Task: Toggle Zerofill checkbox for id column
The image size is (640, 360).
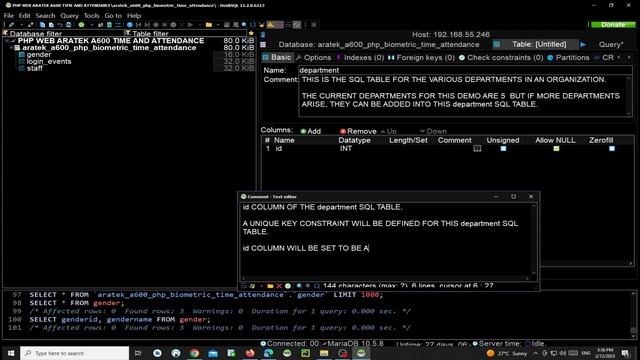Action: 612,149
